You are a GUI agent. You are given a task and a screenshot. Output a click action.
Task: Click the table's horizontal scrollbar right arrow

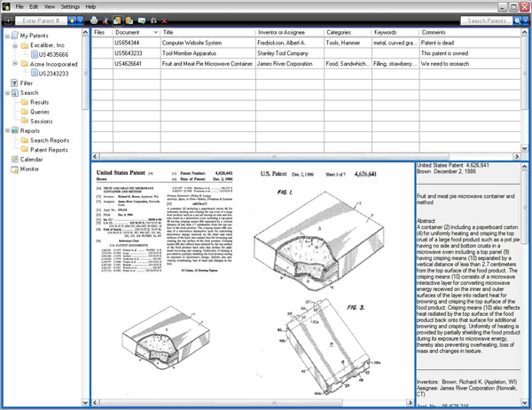517,156
